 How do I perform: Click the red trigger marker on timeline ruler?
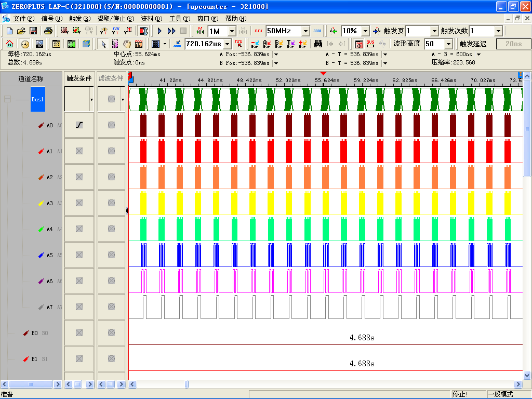click(x=324, y=74)
